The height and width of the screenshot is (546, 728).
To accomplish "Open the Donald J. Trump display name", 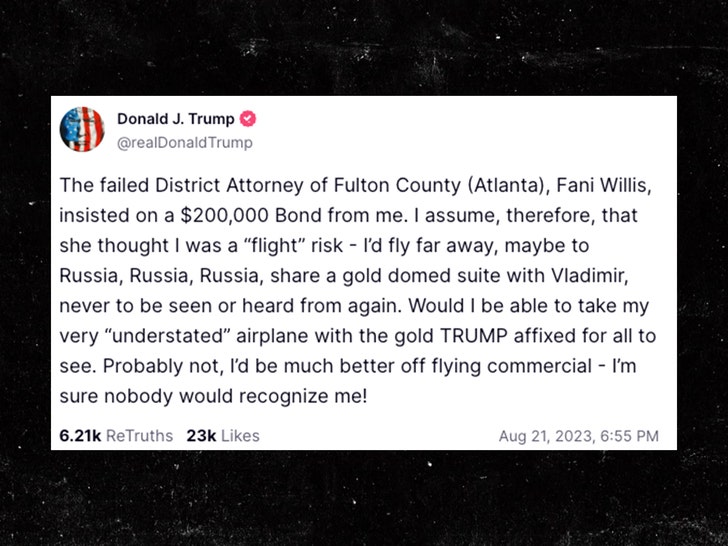I will pos(175,119).
